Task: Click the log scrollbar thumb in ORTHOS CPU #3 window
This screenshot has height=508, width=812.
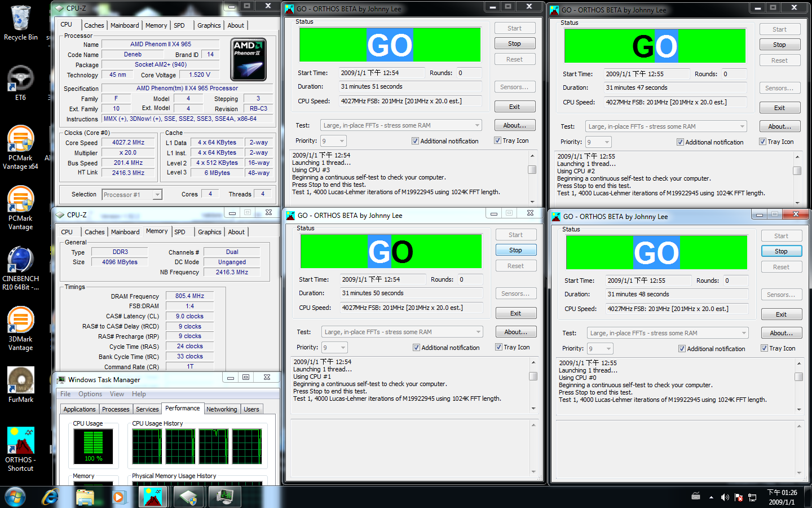Action: pos(532,170)
